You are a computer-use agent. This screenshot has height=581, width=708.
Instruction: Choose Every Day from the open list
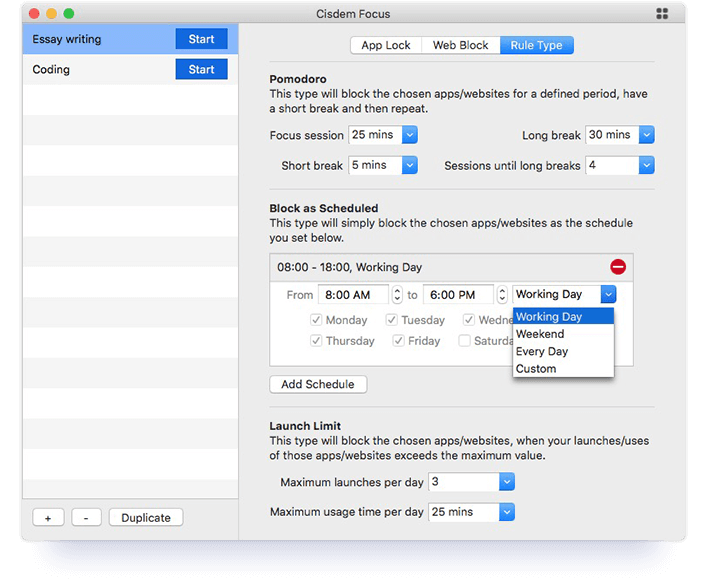click(563, 351)
